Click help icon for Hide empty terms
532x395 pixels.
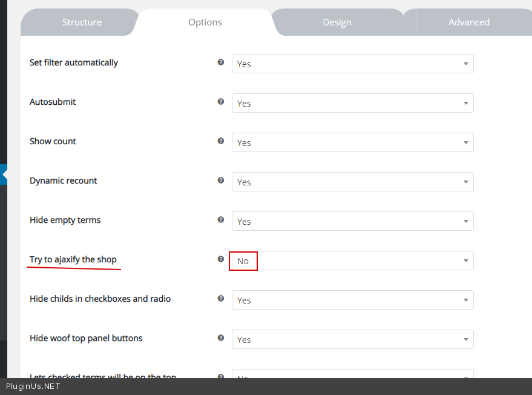(x=221, y=220)
